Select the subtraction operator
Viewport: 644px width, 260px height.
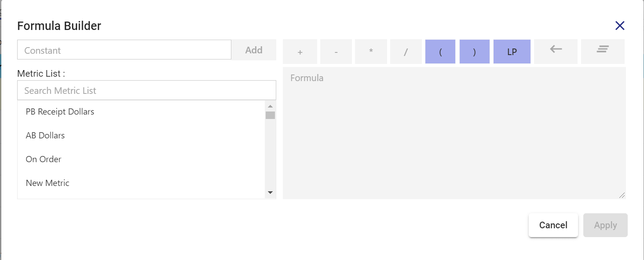pyautogui.click(x=336, y=52)
